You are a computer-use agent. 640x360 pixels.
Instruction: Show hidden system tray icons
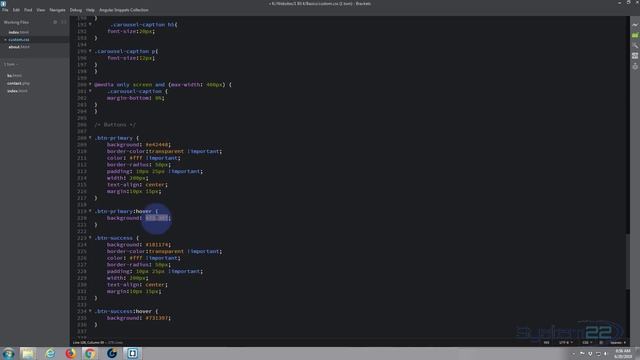(x=573, y=354)
